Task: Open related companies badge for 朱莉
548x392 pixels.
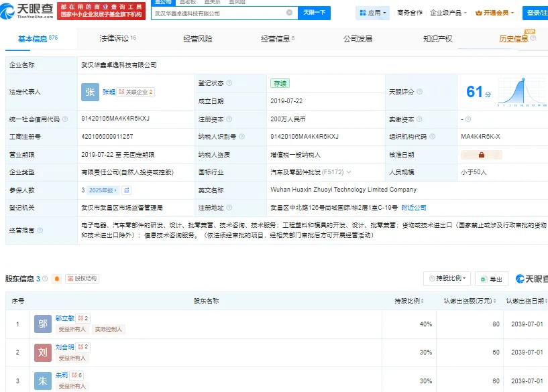Action: tap(76, 375)
